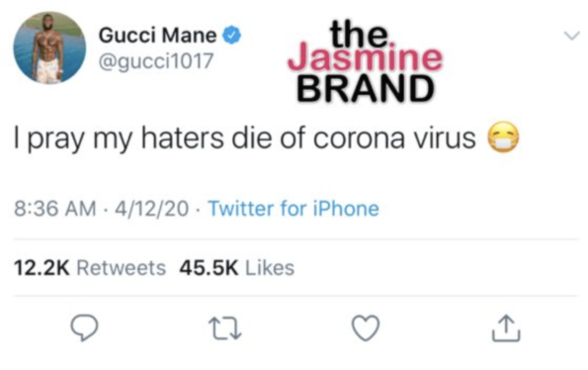
Task: View the 45.5K Likes list
Action: point(237,268)
